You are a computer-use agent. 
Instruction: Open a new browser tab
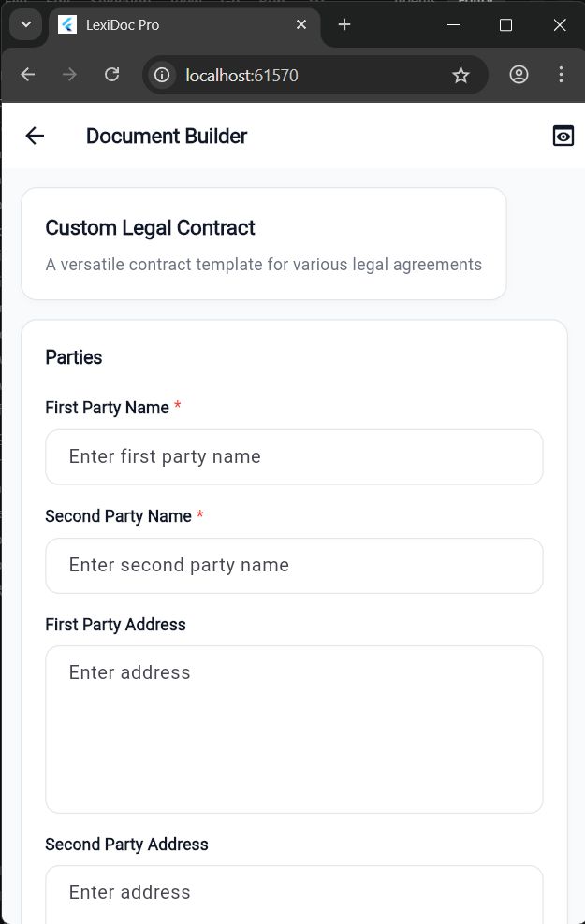click(x=344, y=25)
